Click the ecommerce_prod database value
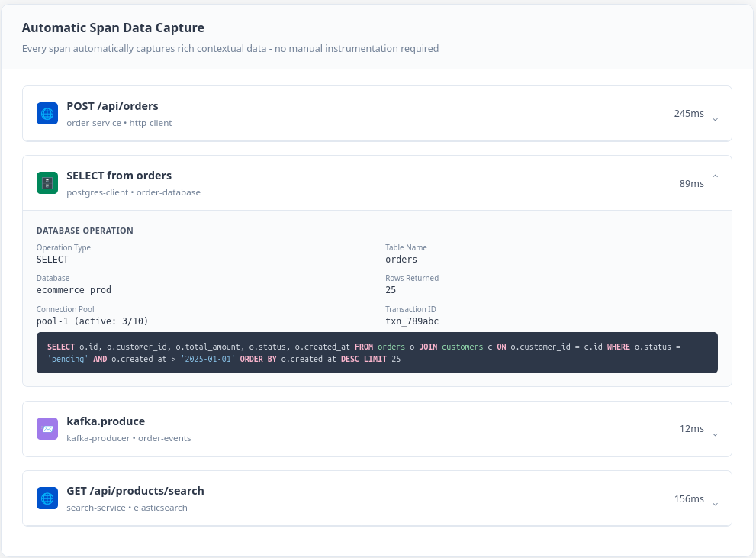Image resolution: width=756 pixels, height=558 pixels. [74, 290]
